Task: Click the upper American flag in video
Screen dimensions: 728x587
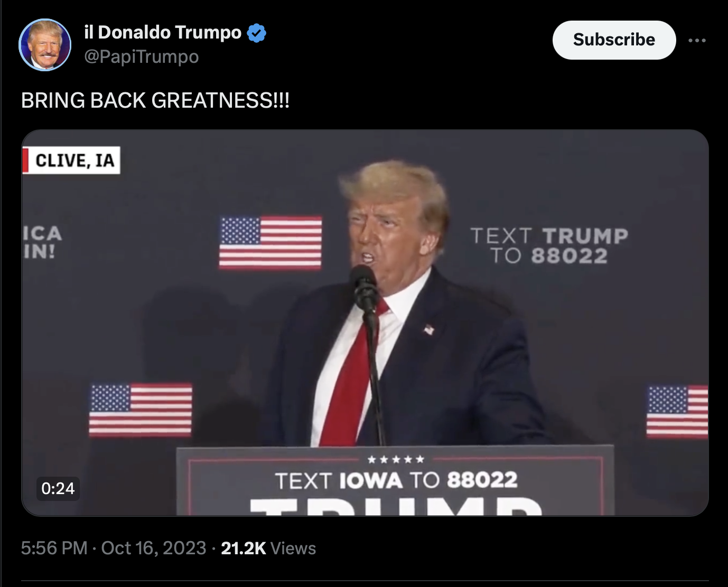Action: tap(270, 243)
